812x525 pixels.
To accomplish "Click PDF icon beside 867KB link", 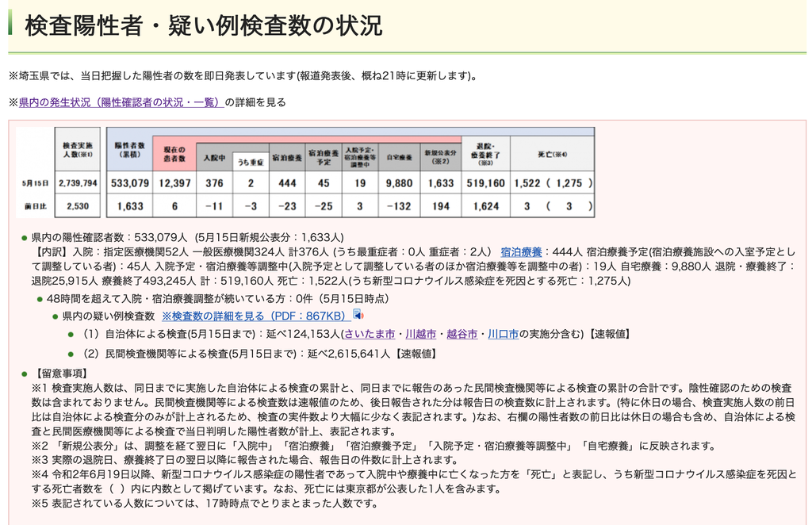I will coord(358,314).
